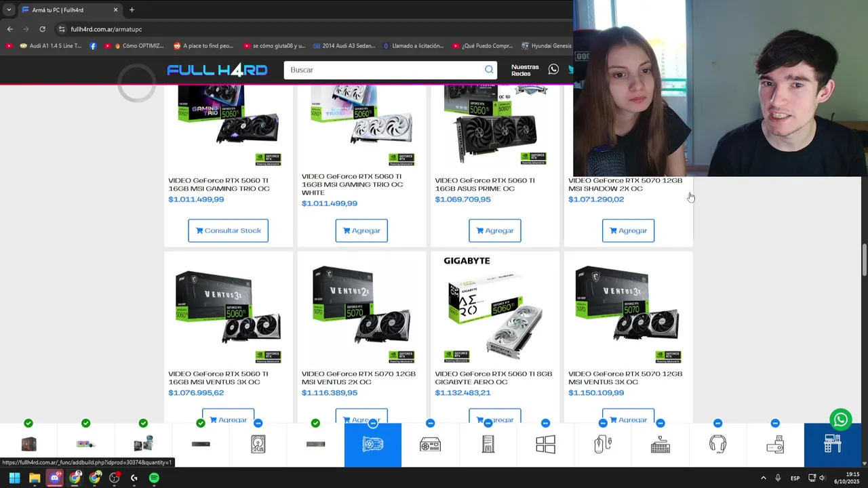
Task: Open the Hyundai Genesis bookmark
Action: (x=547, y=46)
